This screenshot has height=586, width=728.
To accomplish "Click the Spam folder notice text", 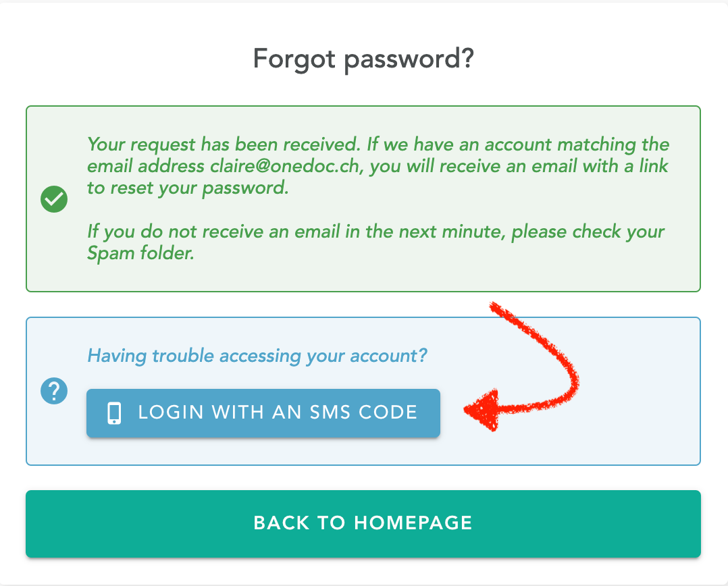I will (376, 242).
